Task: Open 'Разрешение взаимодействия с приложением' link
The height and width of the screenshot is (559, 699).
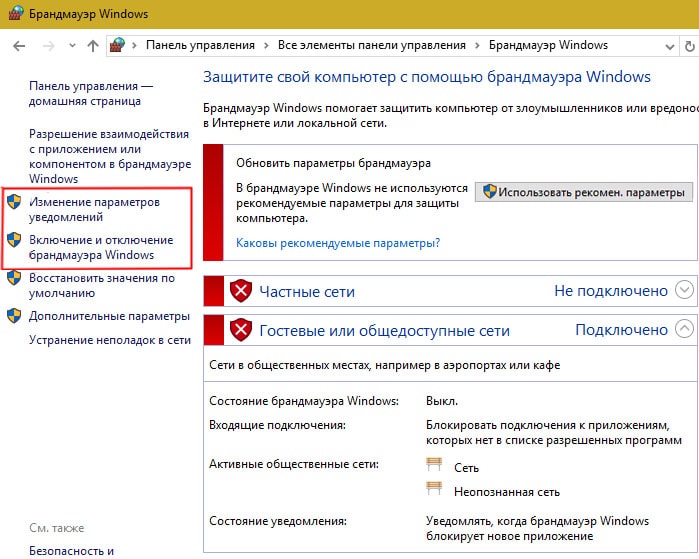Action: 110,156
